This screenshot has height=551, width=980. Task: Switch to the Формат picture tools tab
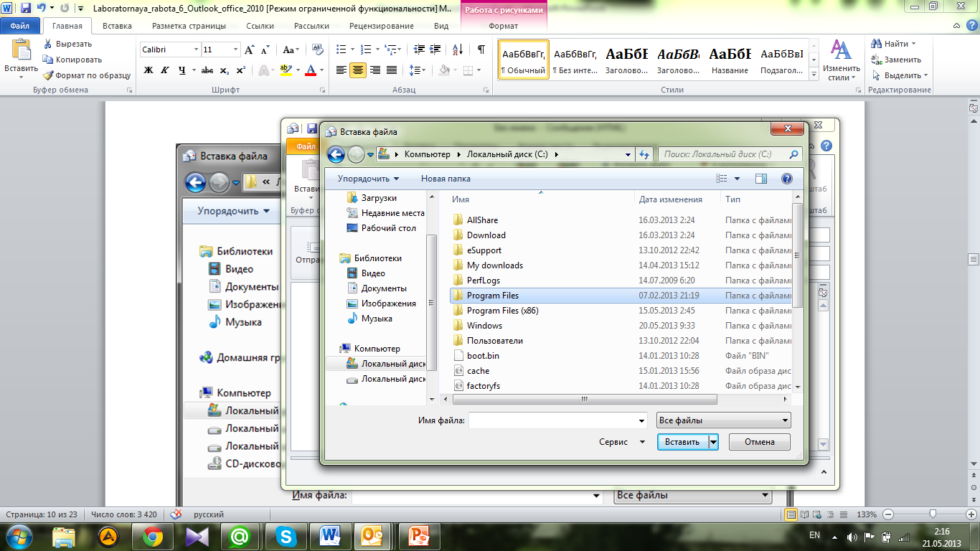pyautogui.click(x=503, y=26)
